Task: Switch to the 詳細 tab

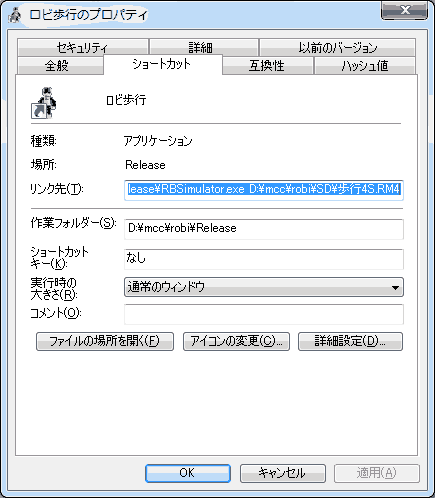Action: 204,47
